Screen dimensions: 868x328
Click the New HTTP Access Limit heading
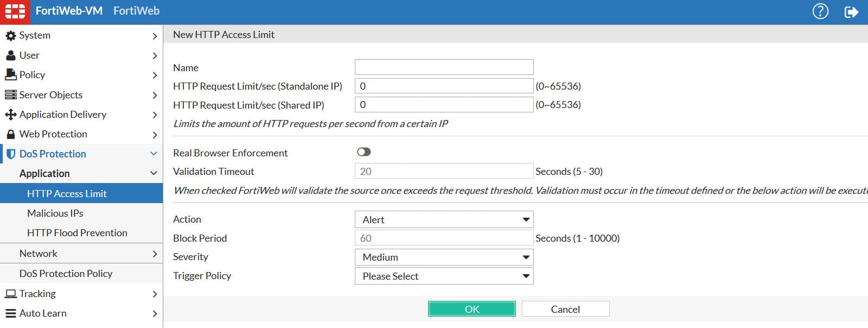click(224, 34)
